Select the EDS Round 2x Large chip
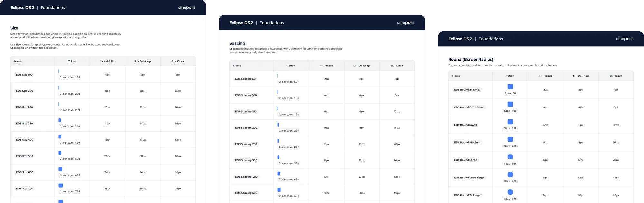 coord(467,195)
